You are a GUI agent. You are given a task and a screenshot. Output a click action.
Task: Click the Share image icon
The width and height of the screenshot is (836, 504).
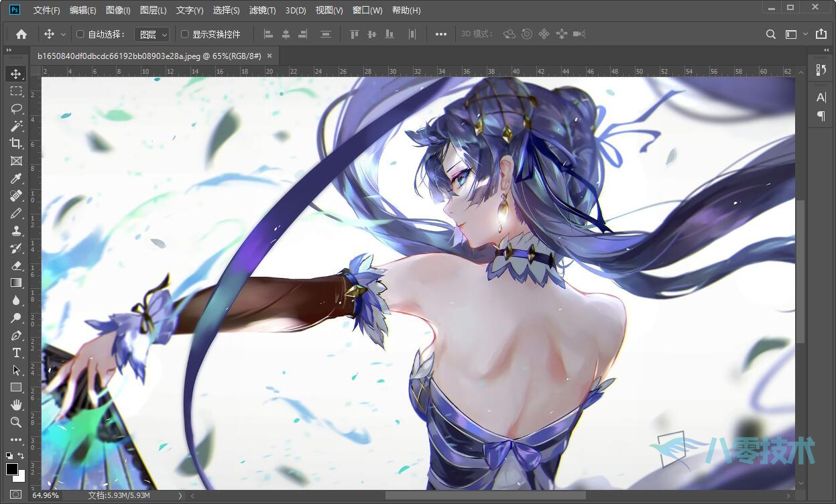[823, 34]
